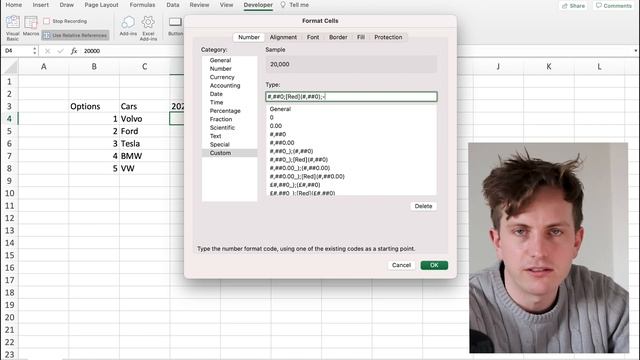This screenshot has width=640, height=360.
Task: Click the Type format code field
Action: point(351,97)
